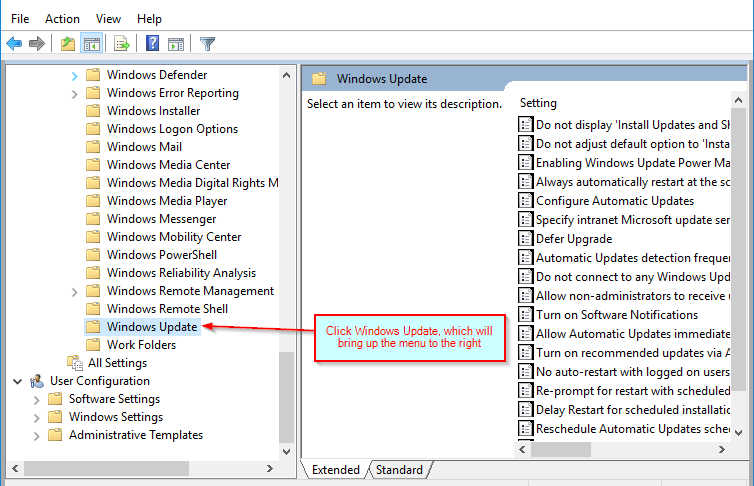
Task: Switch to the Extended tab
Action: click(335, 470)
